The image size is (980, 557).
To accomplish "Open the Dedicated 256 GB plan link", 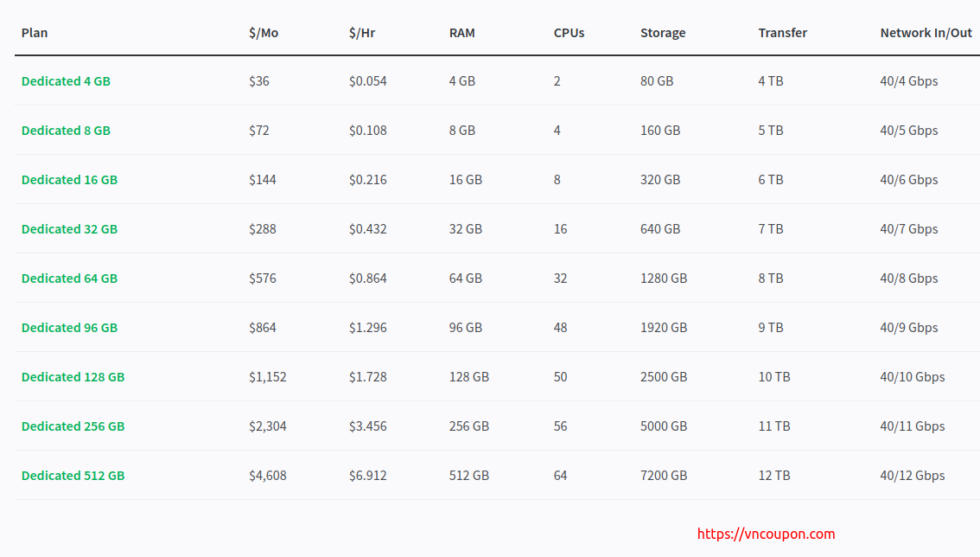I will coord(73,426).
